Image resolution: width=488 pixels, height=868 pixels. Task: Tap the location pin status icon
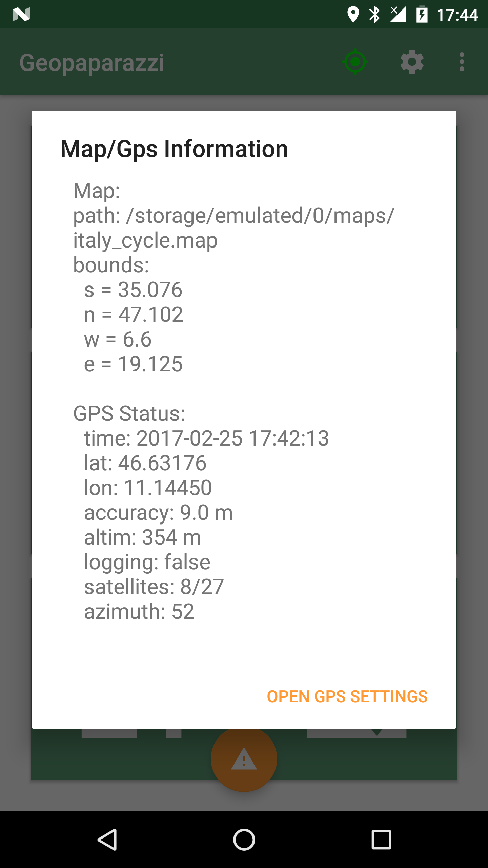pyautogui.click(x=353, y=15)
